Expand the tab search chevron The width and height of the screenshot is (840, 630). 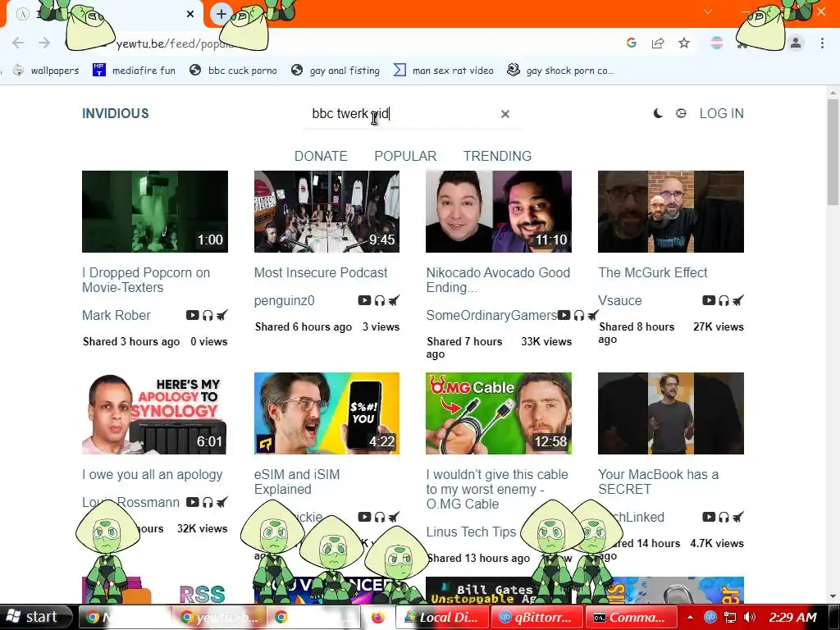[708, 11]
